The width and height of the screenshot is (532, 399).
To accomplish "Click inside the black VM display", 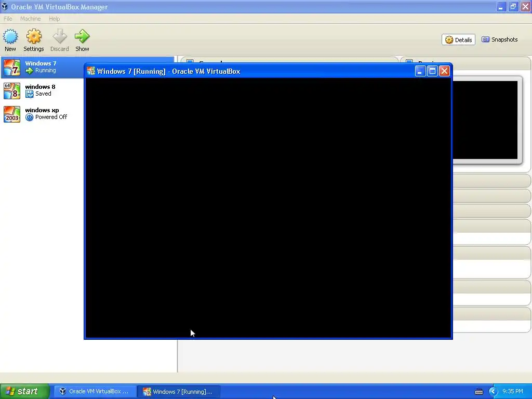I will tap(268, 208).
